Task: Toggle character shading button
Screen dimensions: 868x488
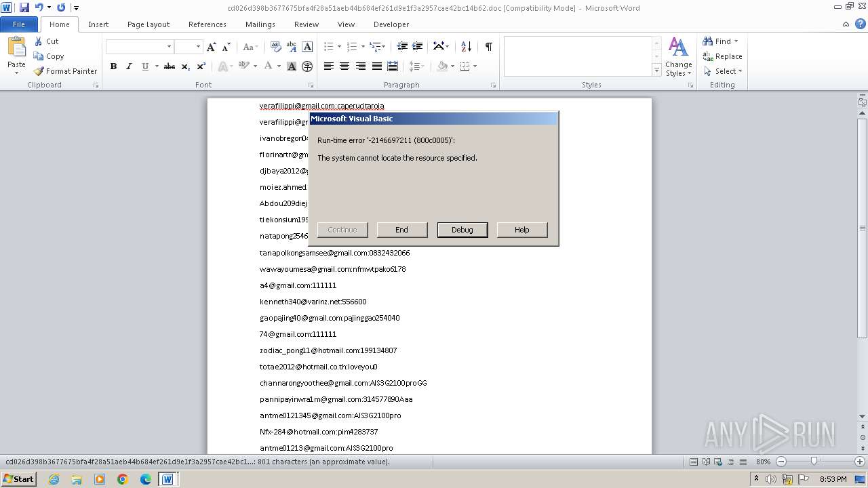Action: point(292,66)
